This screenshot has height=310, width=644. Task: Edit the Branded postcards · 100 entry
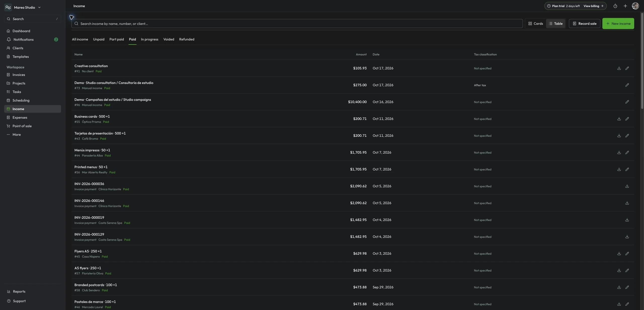pos(627,287)
